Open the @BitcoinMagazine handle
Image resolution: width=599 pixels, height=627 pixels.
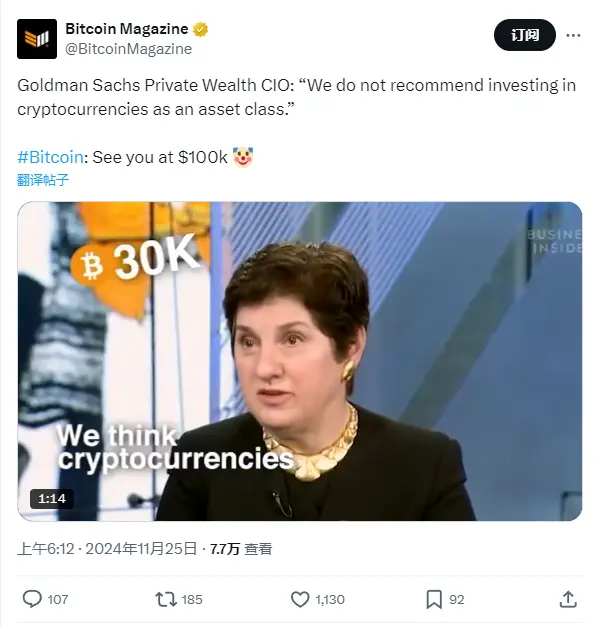(x=128, y=49)
